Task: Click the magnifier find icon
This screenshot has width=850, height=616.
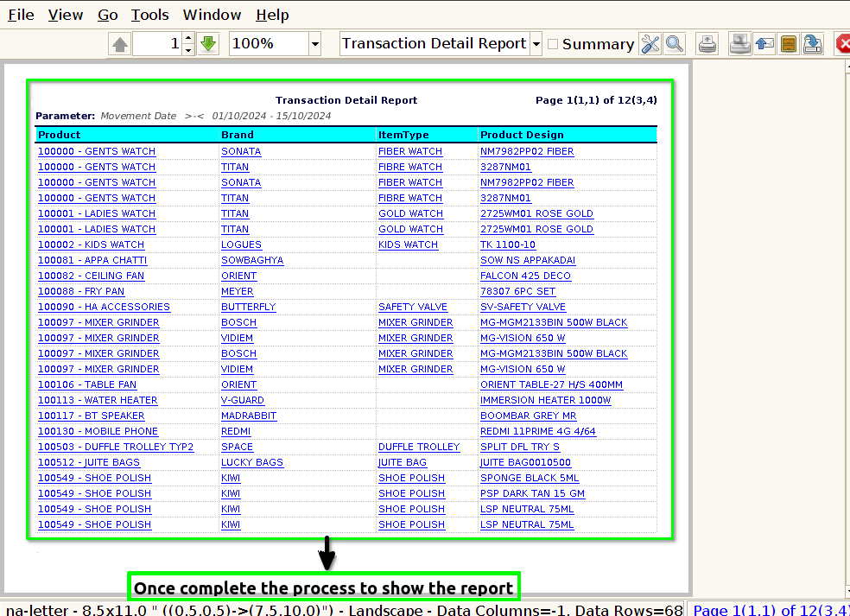Action: [675, 44]
